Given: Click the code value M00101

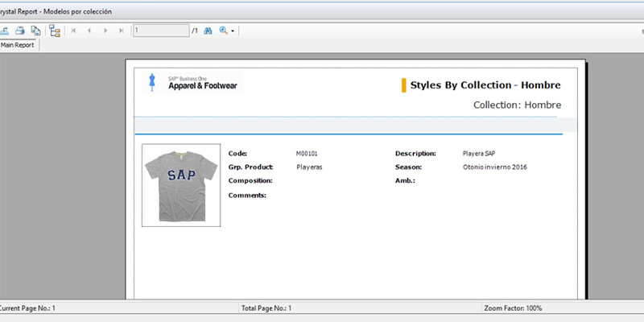Looking at the screenshot, I should tap(307, 153).
